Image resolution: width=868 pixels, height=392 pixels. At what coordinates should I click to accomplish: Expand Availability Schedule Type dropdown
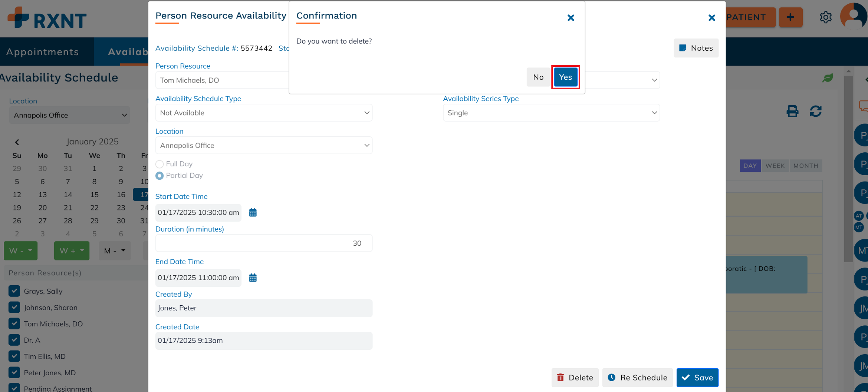pos(264,113)
